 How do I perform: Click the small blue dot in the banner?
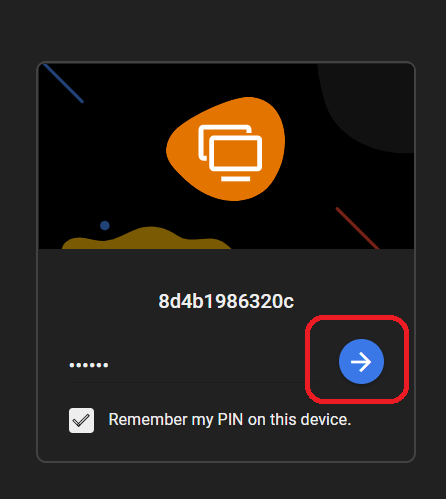(105, 226)
